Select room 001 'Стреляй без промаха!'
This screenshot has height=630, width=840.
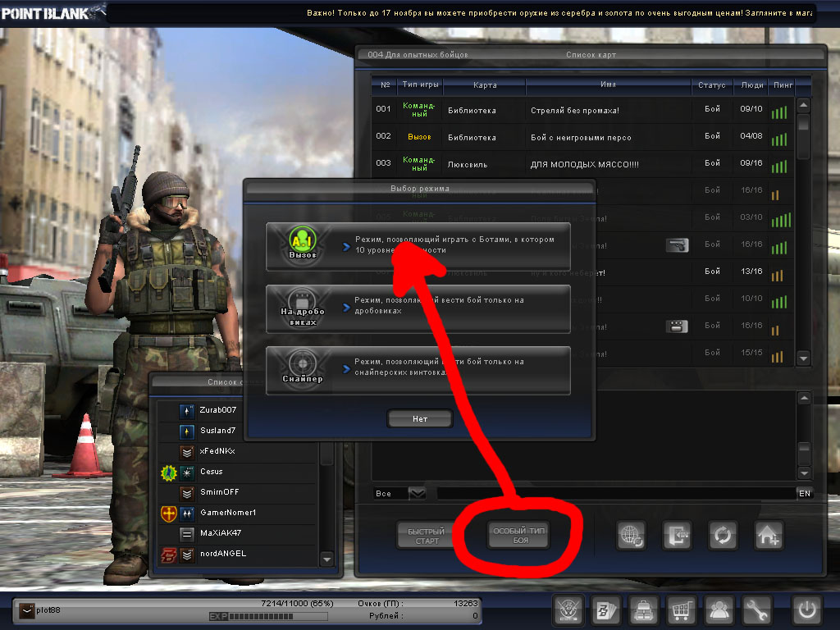583,110
